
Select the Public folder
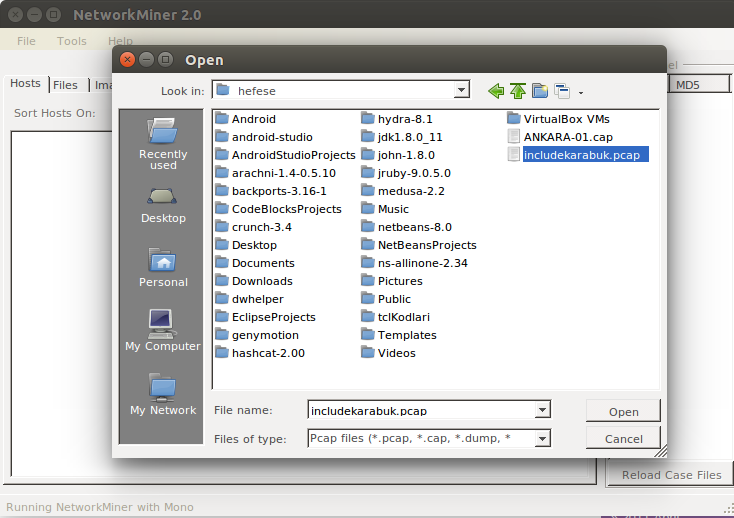386,299
